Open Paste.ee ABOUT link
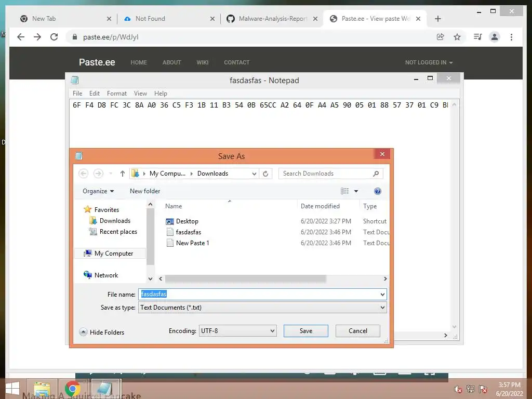This screenshot has width=532, height=399. pyautogui.click(x=171, y=62)
